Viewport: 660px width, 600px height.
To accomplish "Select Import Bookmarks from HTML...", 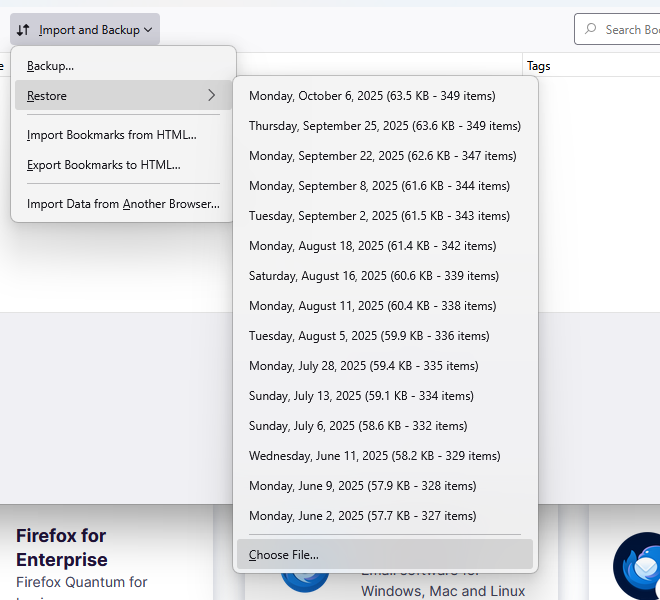I will click(x=123, y=135).
